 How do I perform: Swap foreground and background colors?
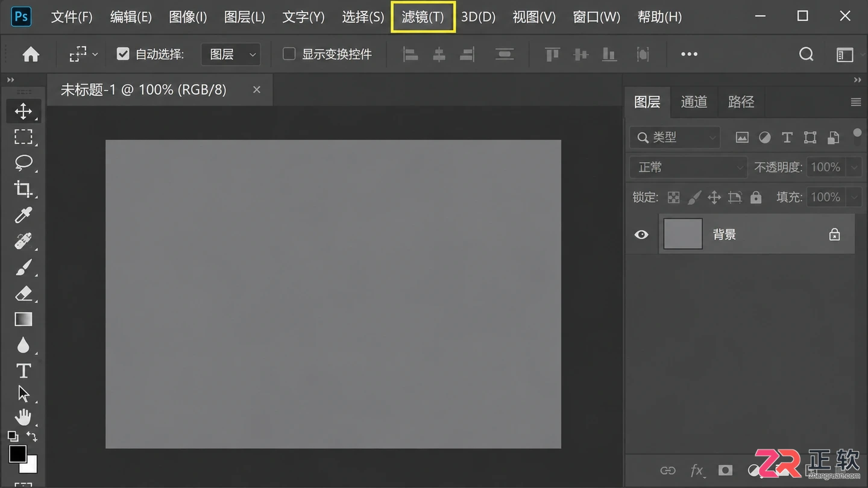[32, 436]
